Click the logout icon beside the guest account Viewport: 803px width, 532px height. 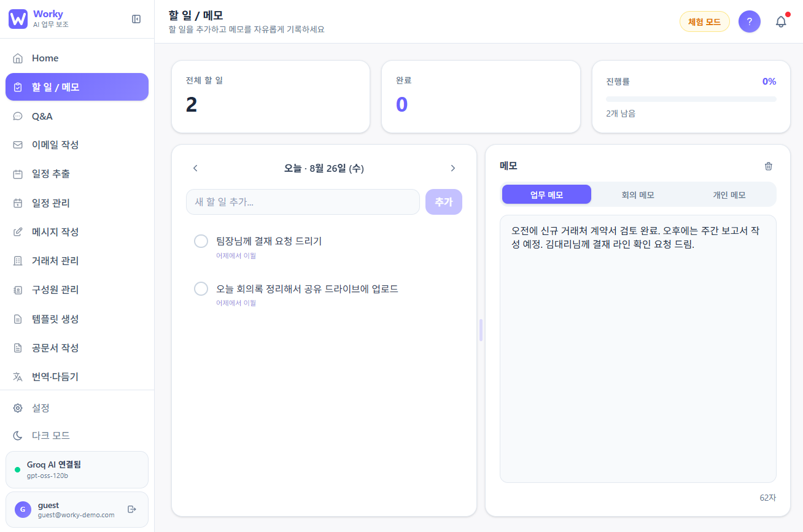131,509
